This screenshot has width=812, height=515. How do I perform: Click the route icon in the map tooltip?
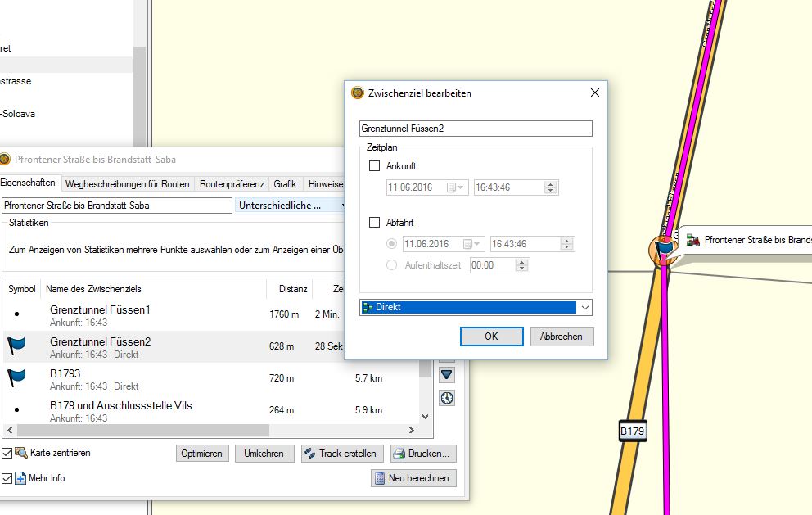[x=693, y=240]
